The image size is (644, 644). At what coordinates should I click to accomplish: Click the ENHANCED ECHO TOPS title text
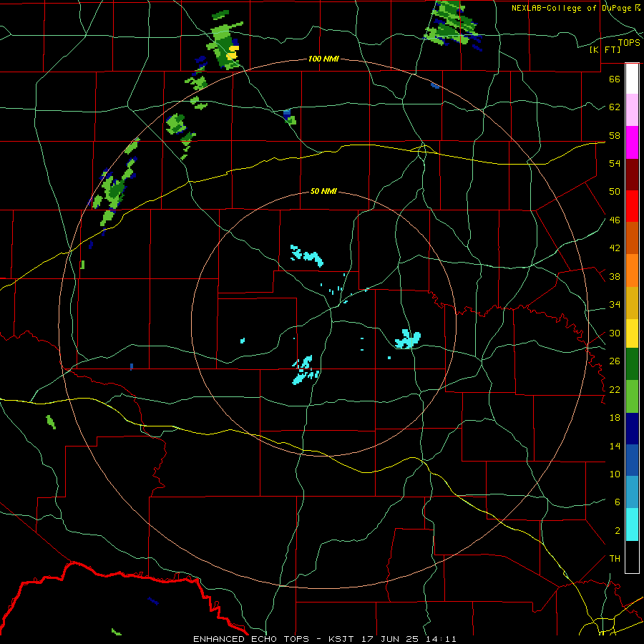251,639
